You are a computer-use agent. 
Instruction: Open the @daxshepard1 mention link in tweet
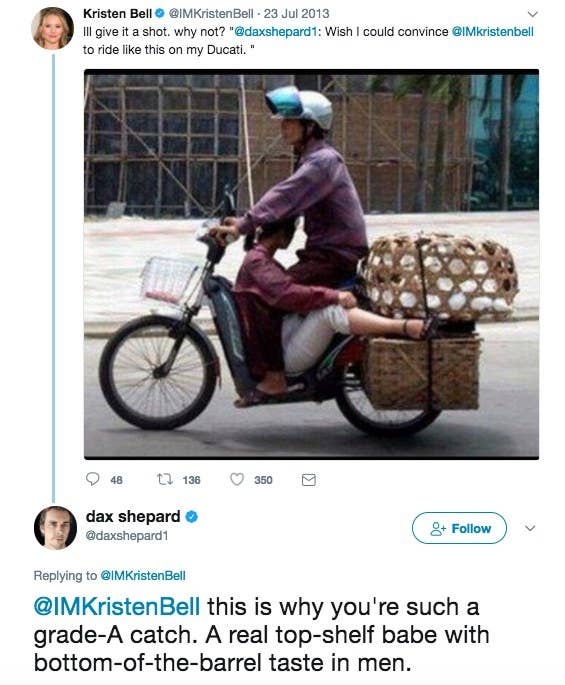pyautogui.click(x=275, y=32)
